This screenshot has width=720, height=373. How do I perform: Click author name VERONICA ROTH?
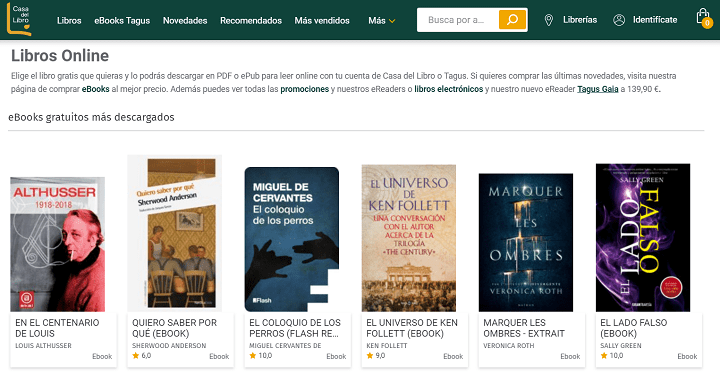click(x=509, y=345)
